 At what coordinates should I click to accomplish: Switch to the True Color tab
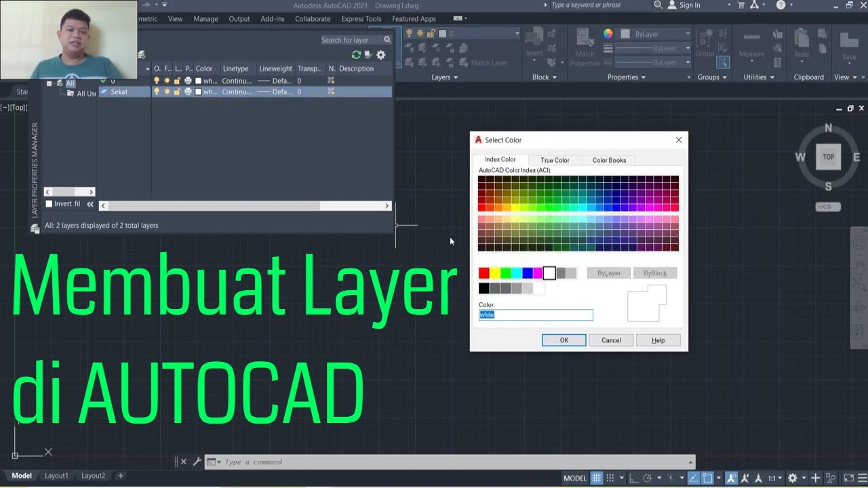pos(555,160)
